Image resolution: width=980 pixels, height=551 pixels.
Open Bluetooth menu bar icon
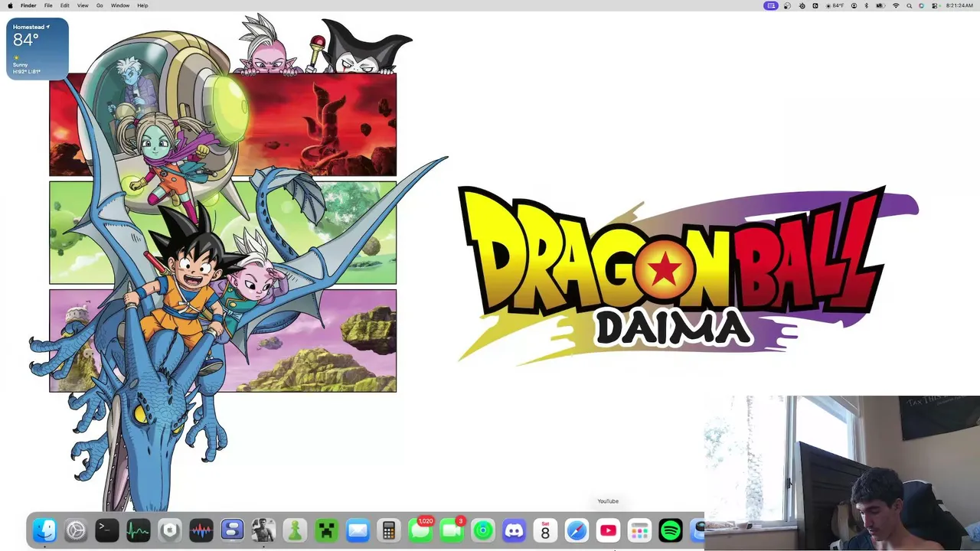pyautogui.click(x=866, y=5)
